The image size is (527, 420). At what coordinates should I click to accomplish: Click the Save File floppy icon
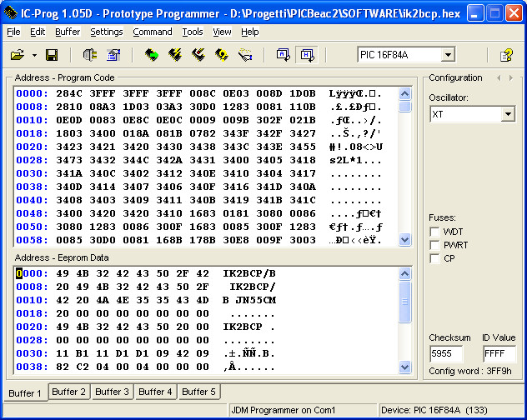click(x=52, y=55)
